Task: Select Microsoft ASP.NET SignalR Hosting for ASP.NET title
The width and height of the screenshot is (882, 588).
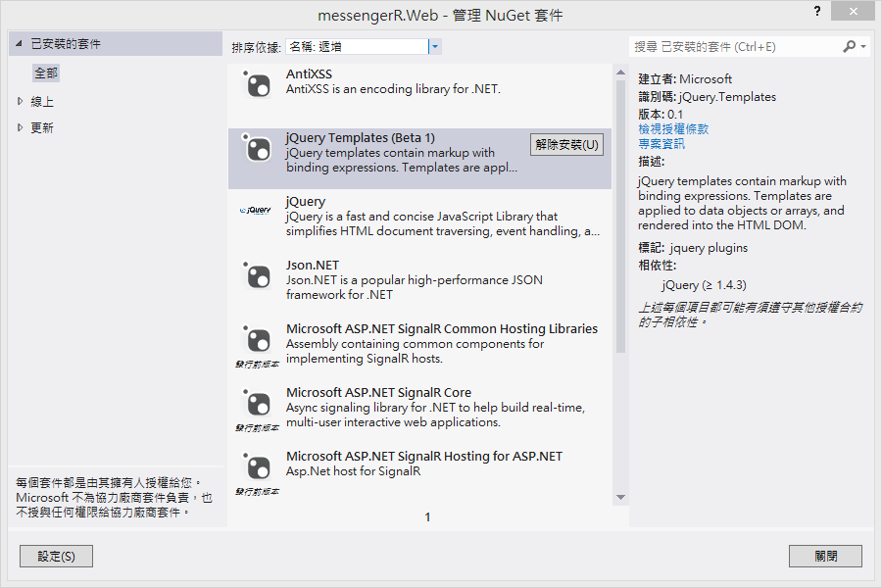Action: pos(424,456)
